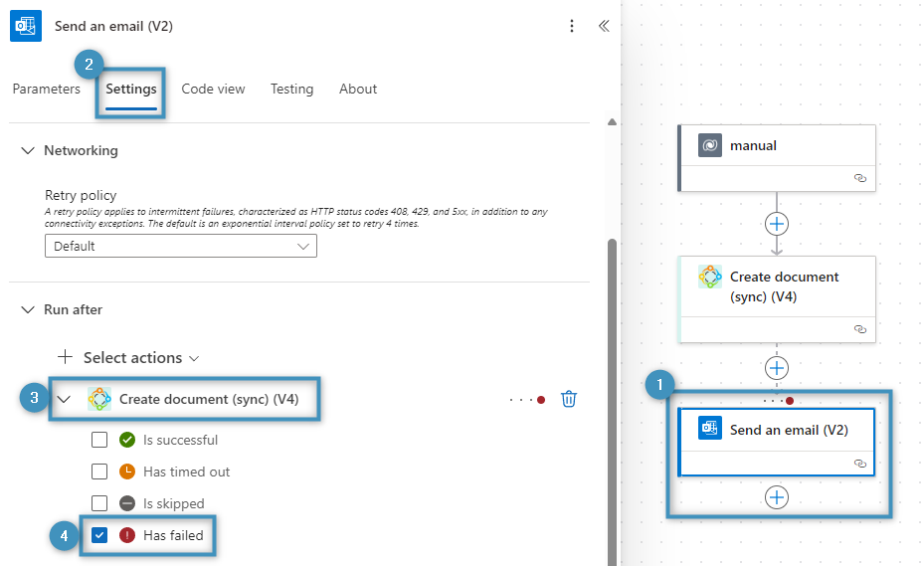Image resolution: width=924 pixels, height=566 pixels.
Task: Select the Settings tab
Action: click(131, 89)
